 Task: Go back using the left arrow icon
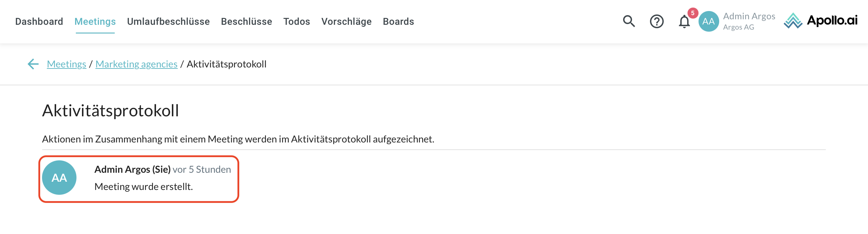(x=33, y=64)
